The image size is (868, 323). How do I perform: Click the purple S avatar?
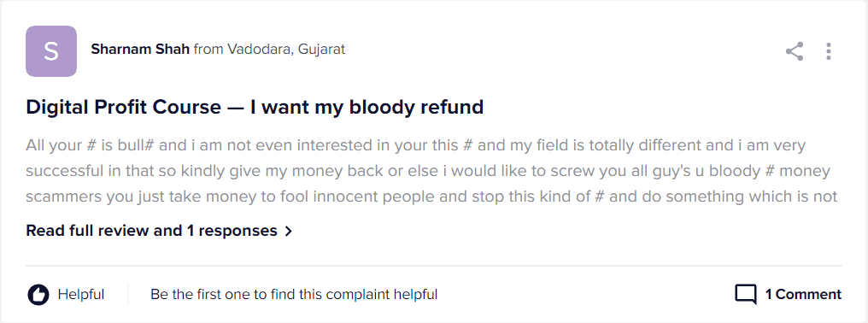pos(51,51)
